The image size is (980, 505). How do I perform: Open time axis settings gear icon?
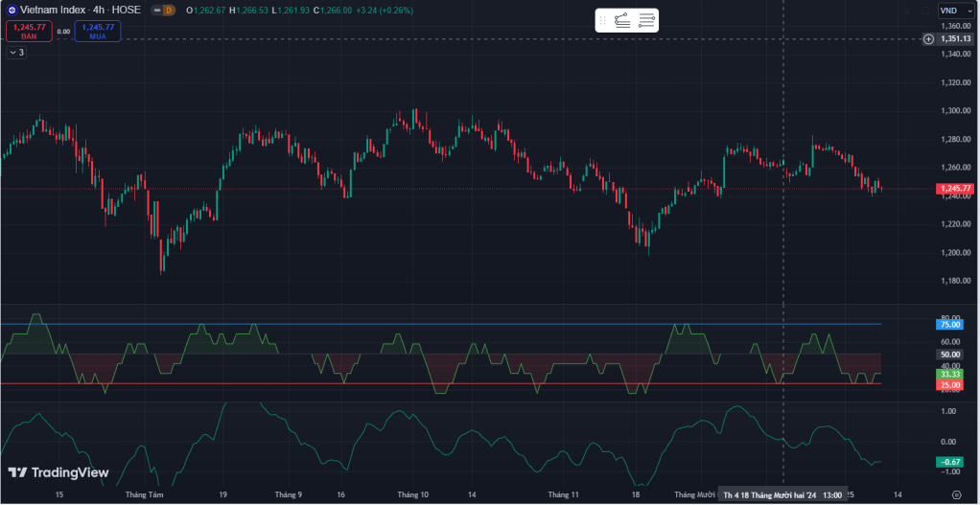pos(955,494)
